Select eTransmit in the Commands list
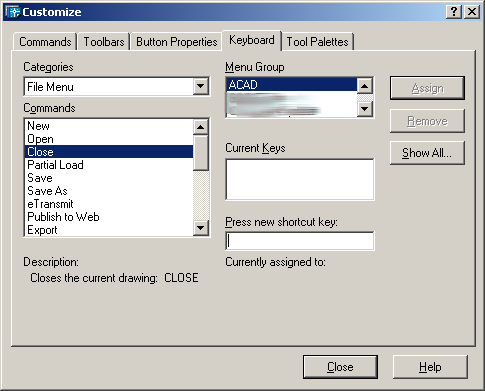The image size is (485, 391). (x=109, y=204)
